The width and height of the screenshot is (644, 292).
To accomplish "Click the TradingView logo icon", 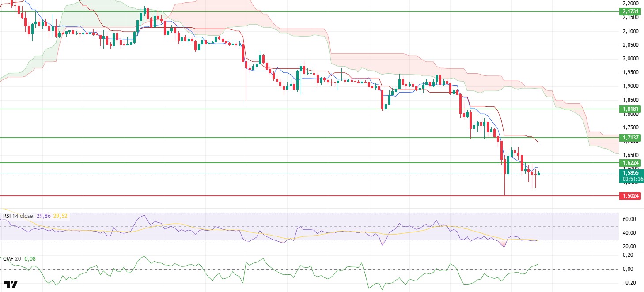I will click(11, 285).
